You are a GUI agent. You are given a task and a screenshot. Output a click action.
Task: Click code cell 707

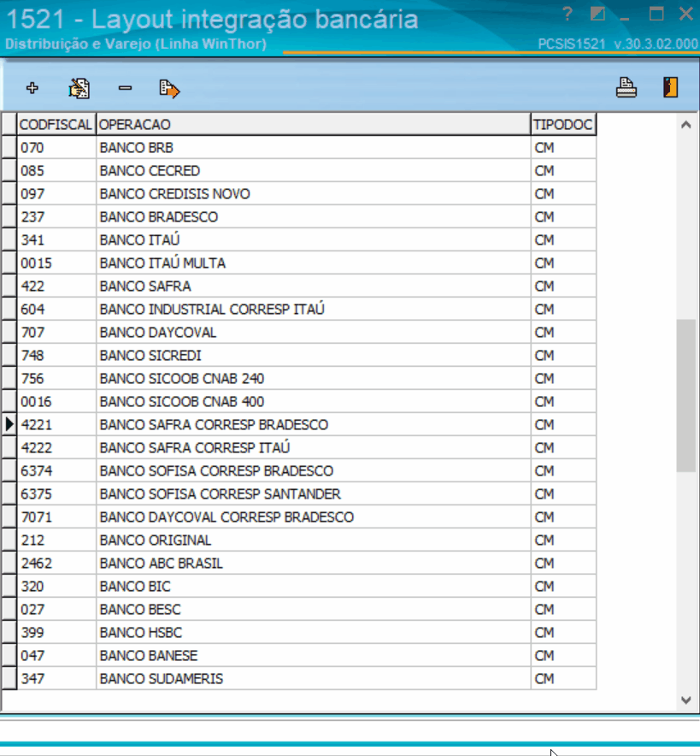pos(56,332)
